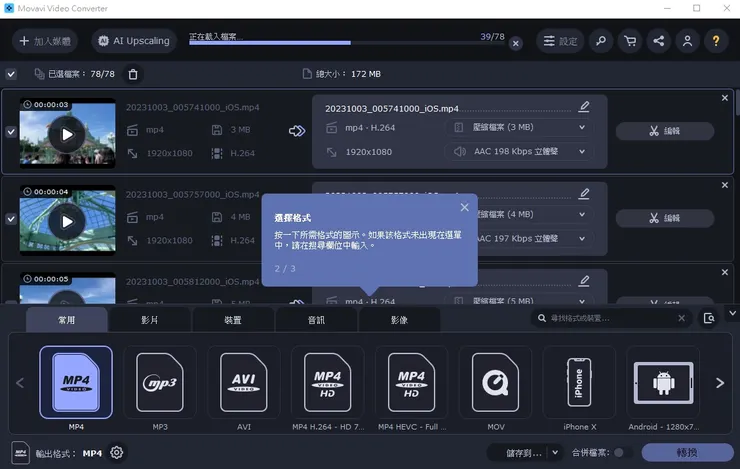Clear the format search field with X

(x=681, y=318)
